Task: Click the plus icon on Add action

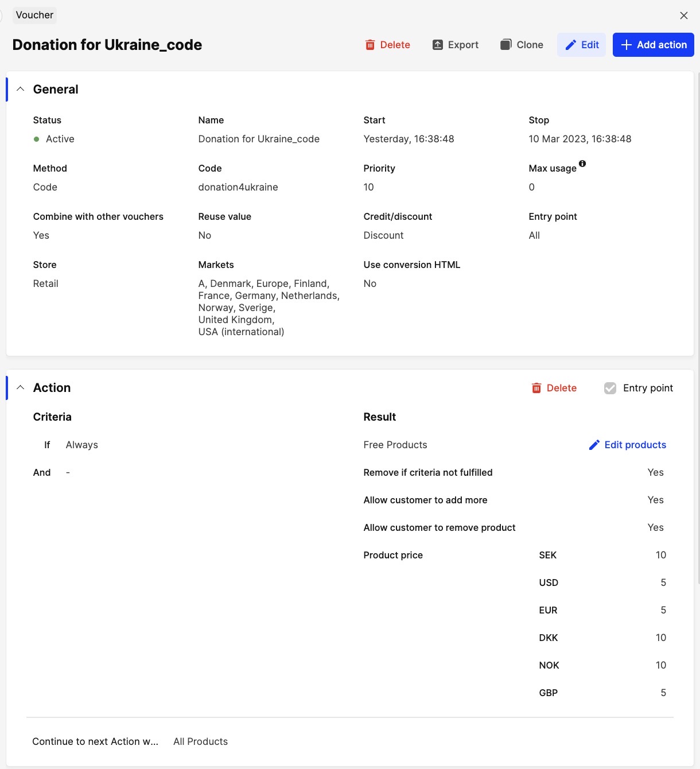Action: point(627,45)
